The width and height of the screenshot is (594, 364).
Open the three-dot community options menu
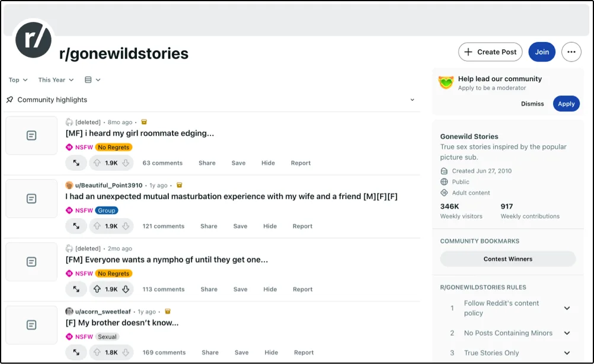tap(571, 52)
